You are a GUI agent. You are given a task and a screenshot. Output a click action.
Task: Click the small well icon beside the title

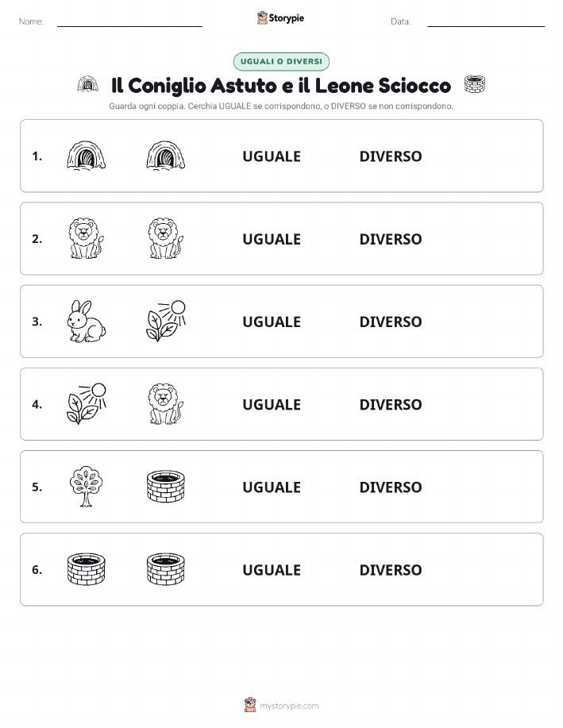(474, 84)
